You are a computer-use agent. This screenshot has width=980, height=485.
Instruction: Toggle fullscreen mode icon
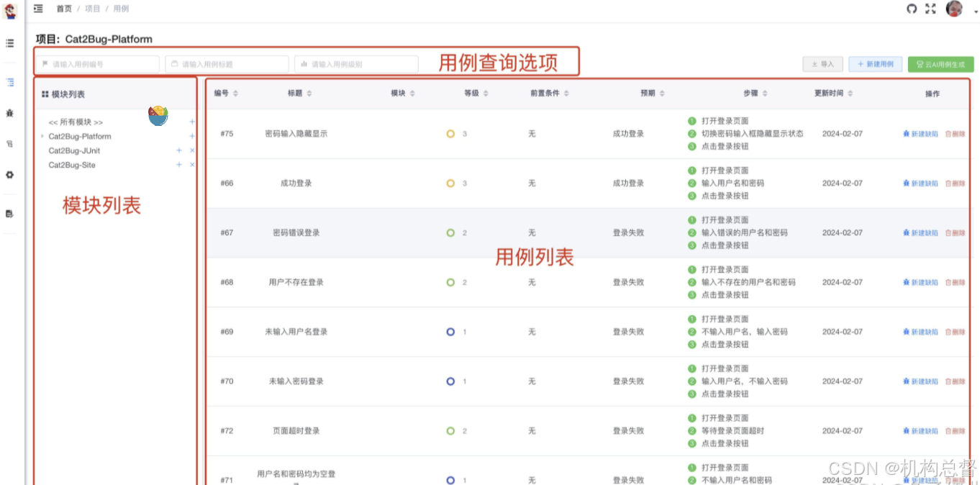pos(930,9)
